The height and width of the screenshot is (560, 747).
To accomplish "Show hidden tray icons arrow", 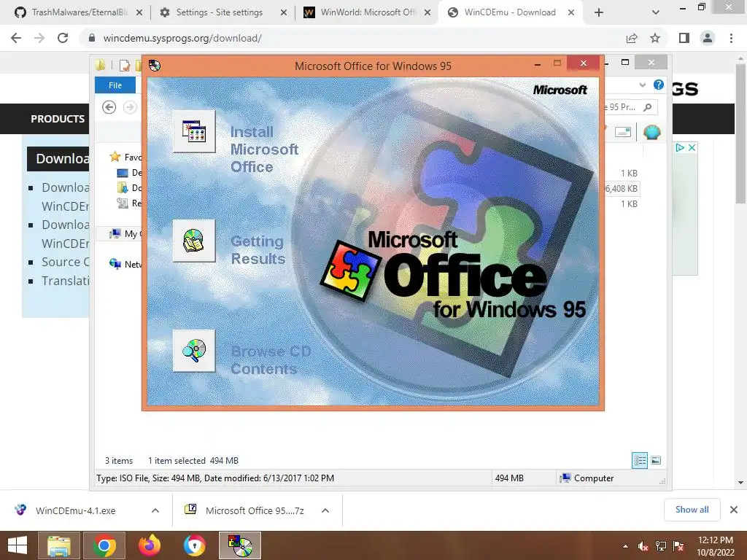I will 625,546.
